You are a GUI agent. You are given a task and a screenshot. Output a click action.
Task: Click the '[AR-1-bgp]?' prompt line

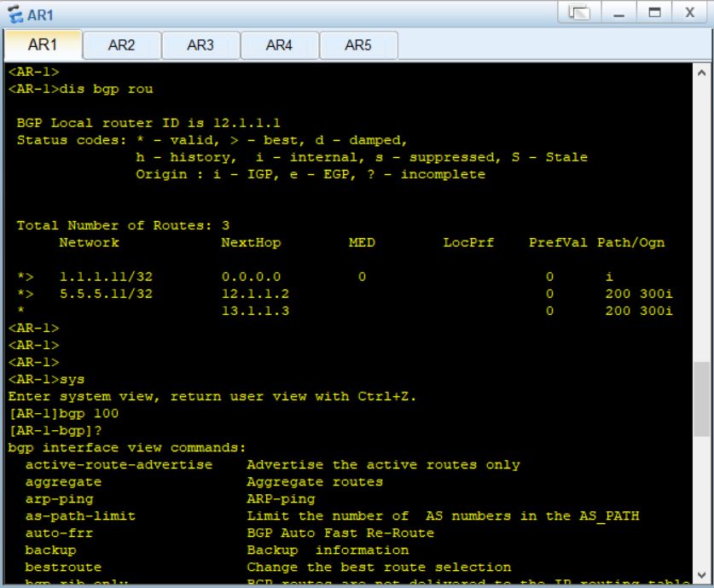tap(55, 430)
